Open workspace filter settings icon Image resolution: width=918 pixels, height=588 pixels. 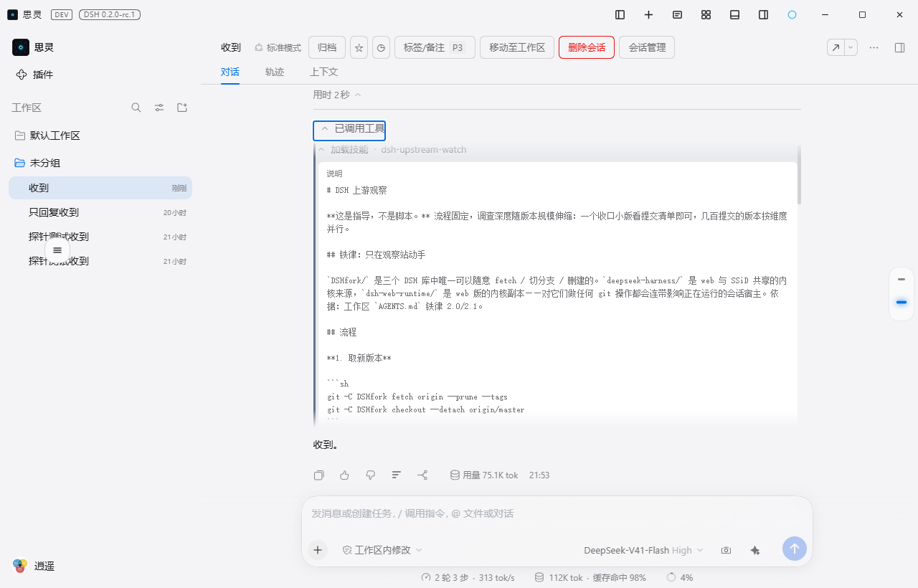(159, 108)
